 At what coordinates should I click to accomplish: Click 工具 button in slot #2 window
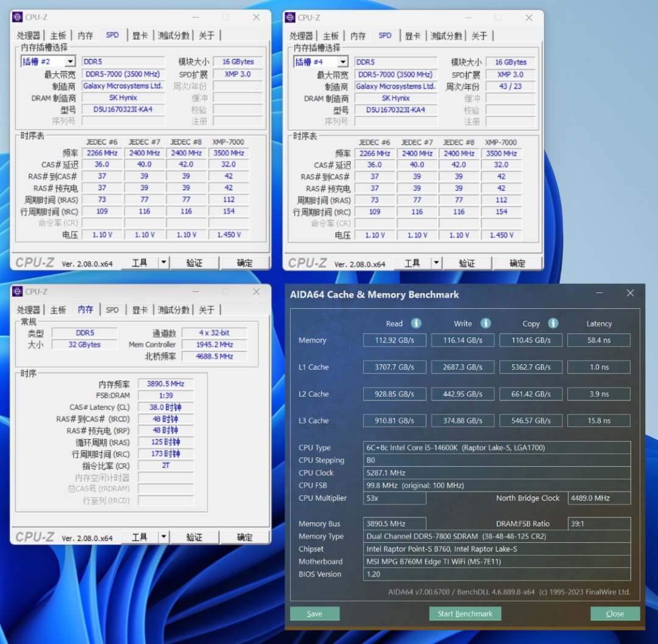tap(140, 263)
